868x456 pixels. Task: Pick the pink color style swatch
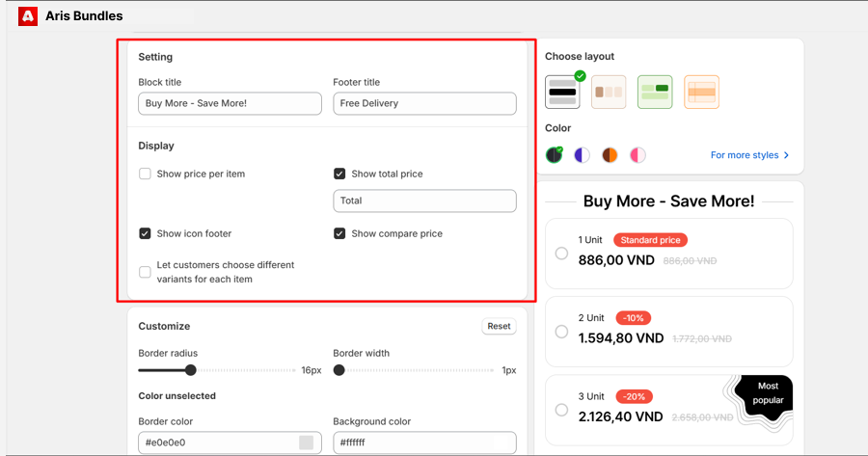[637, 155]
